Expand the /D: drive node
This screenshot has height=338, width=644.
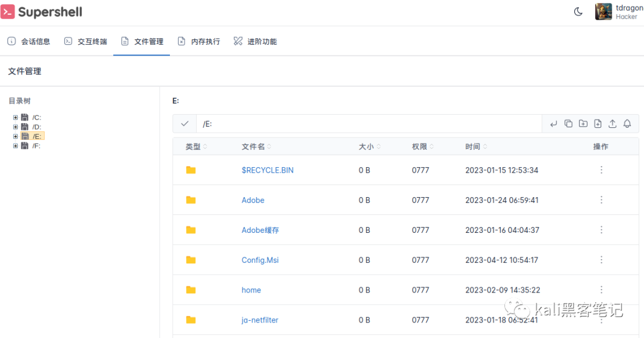pyautogui.click(x=15, y=127)
